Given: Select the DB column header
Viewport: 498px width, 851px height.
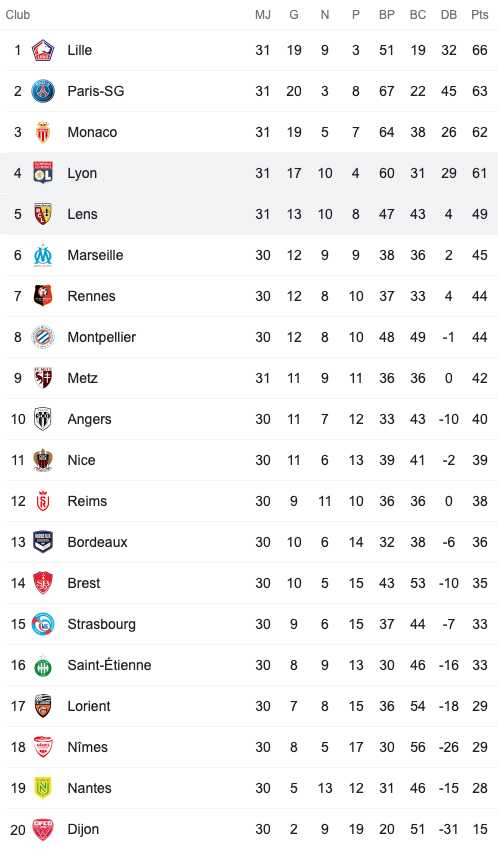Looking at the screenshot, I should click(449, 15).
